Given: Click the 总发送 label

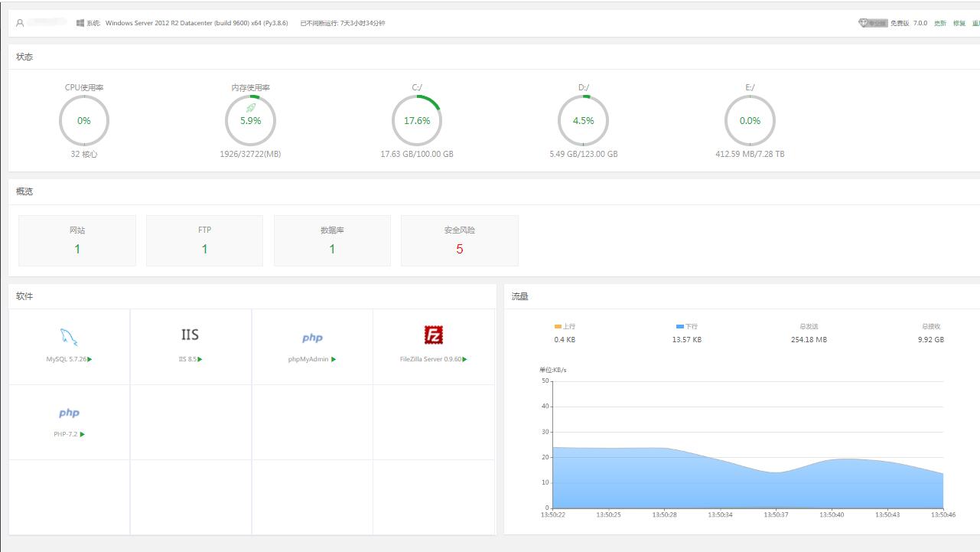Looking at the screenshot, I should pos(809,326).
